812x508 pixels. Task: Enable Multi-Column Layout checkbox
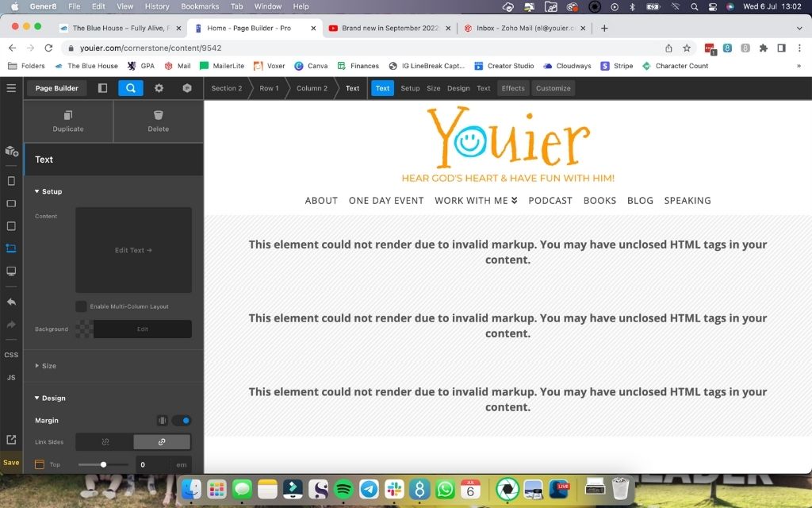pos(81,306)
